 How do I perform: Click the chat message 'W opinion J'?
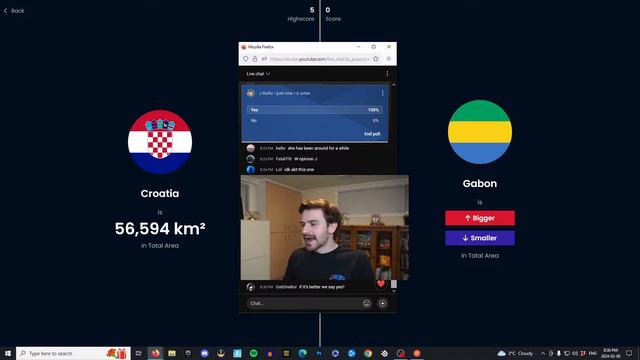pyautogui.click(x=305, y=159)
